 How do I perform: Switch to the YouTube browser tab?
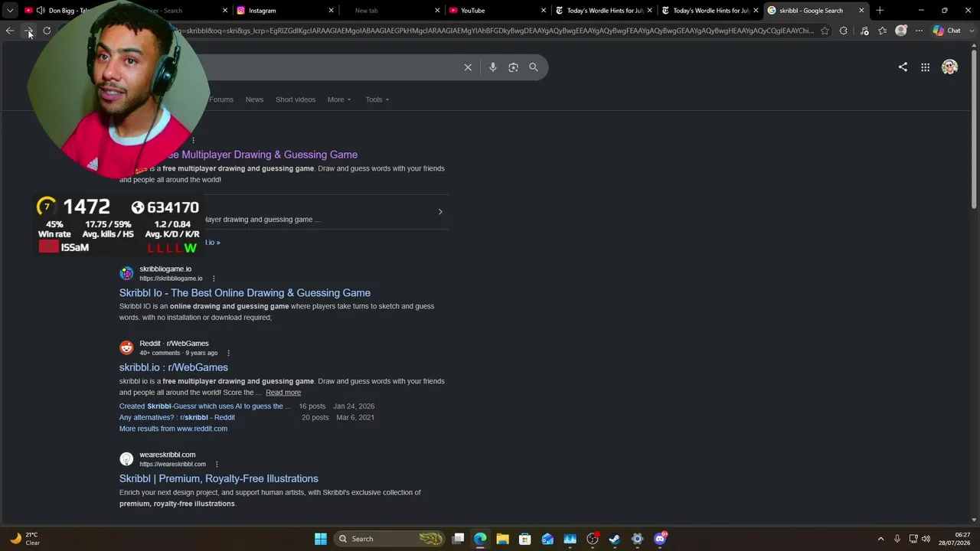[x=498, y=11]
